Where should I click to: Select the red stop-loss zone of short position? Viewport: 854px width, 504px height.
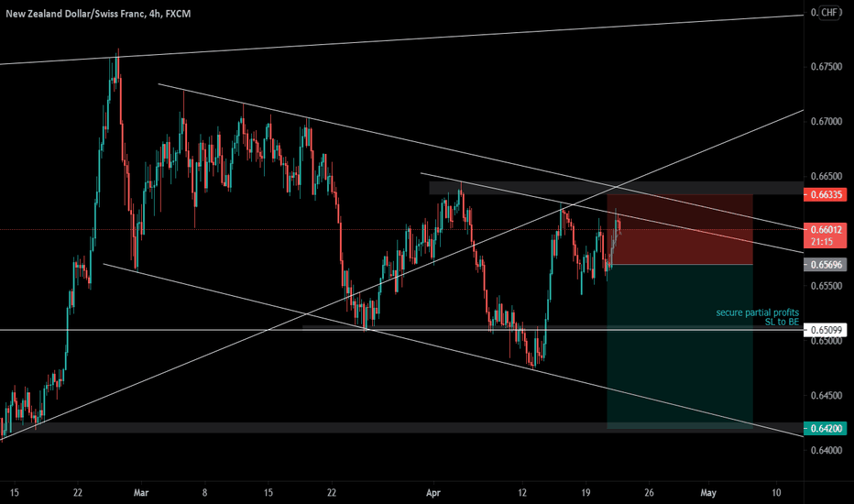coord(680,229)
